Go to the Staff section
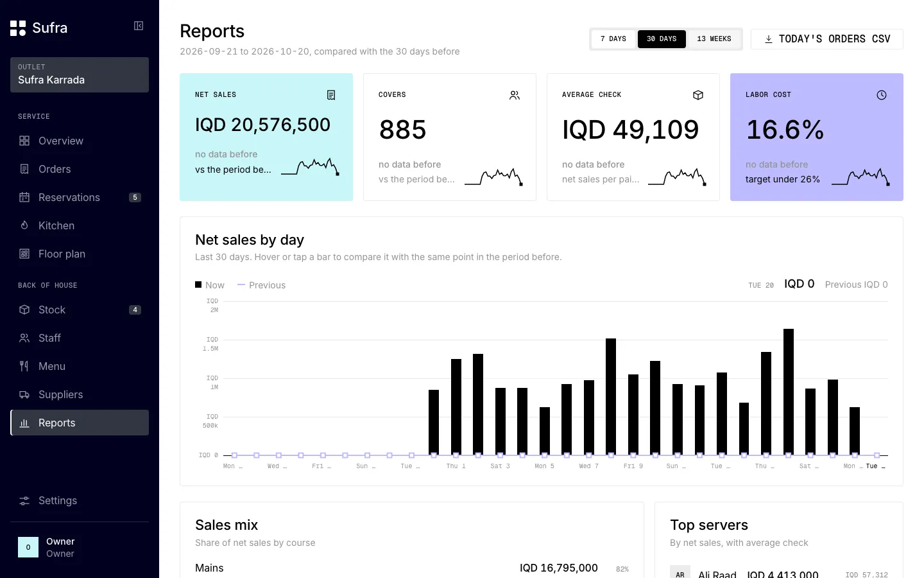Screen dimensions: 924x578 point(80,338)
